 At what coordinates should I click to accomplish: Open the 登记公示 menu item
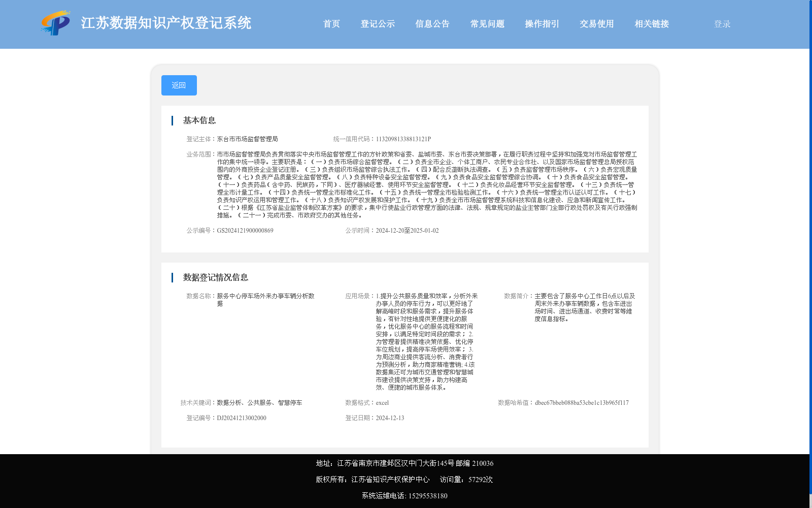click(378, 24)
